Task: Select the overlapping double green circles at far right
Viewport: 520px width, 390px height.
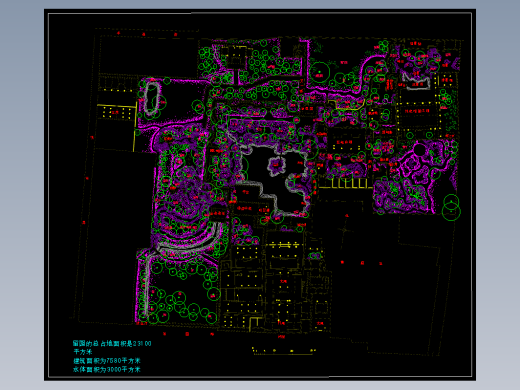Action: pyautogui.click(x=451, y=208)
